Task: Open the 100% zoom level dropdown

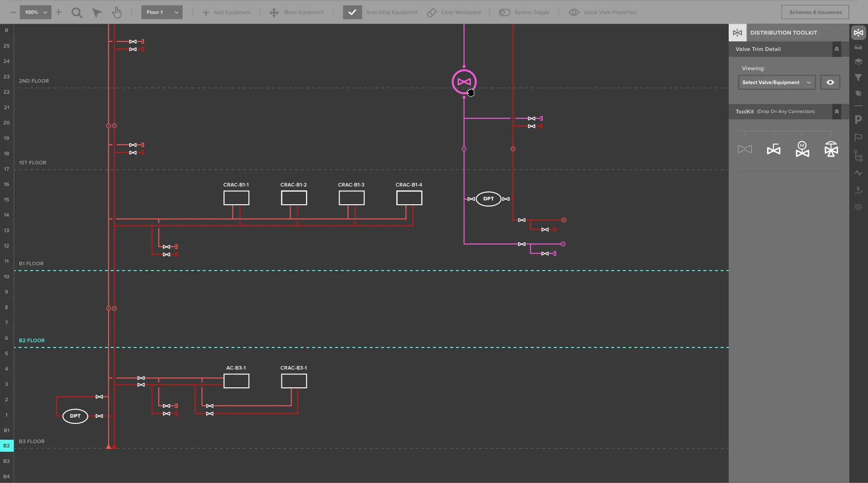Action: pyautogui.click(x=36, y=12)
